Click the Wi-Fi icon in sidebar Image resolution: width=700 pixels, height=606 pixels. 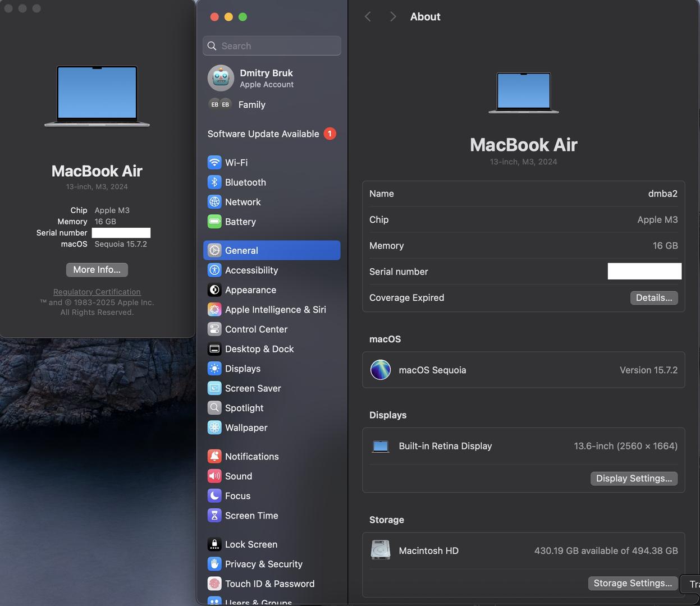214,163
